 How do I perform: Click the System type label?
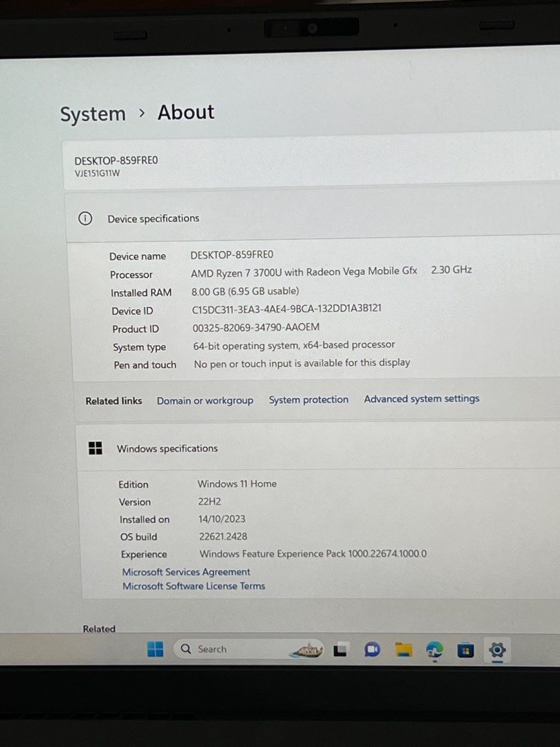point(139,347)
